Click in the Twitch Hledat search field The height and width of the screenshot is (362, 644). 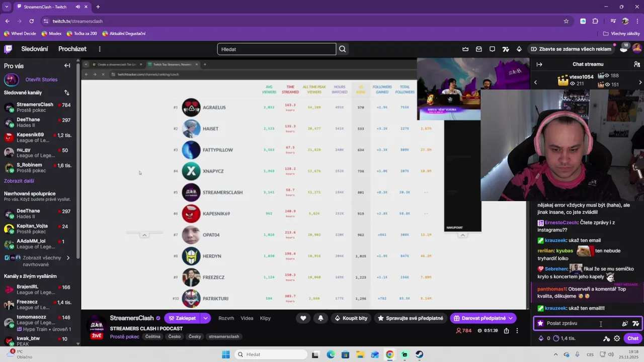pos(276,49)
